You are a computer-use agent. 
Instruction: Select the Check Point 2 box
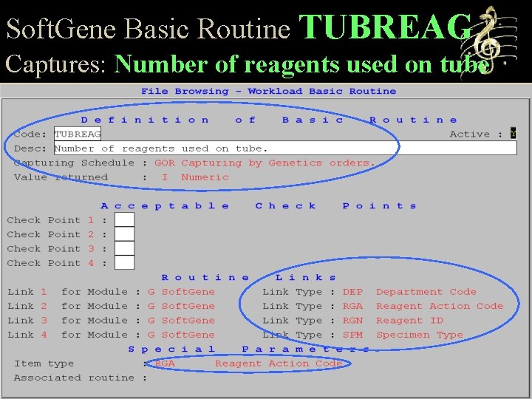125,233
